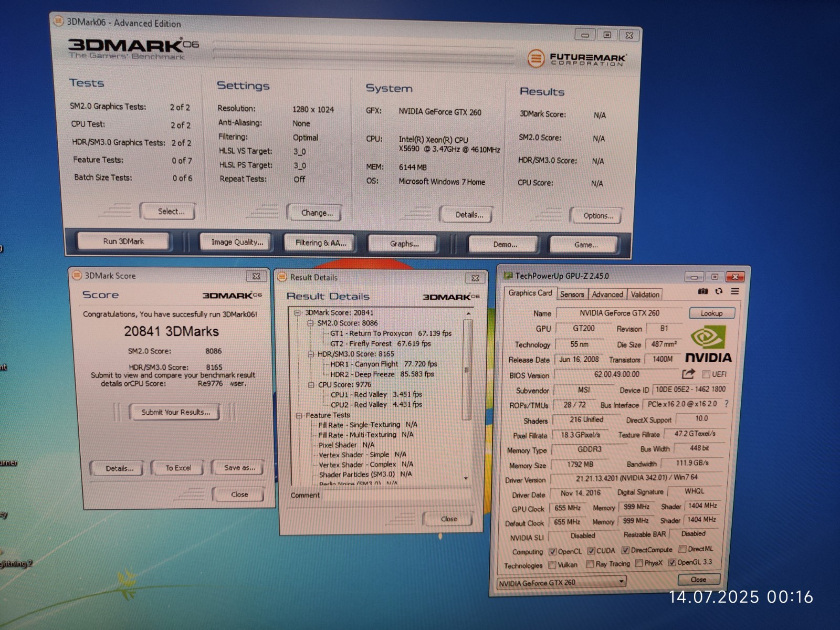Click the Bus Interface question mark
This screenshot has height=630, width=840.
[x=726, y=404]
